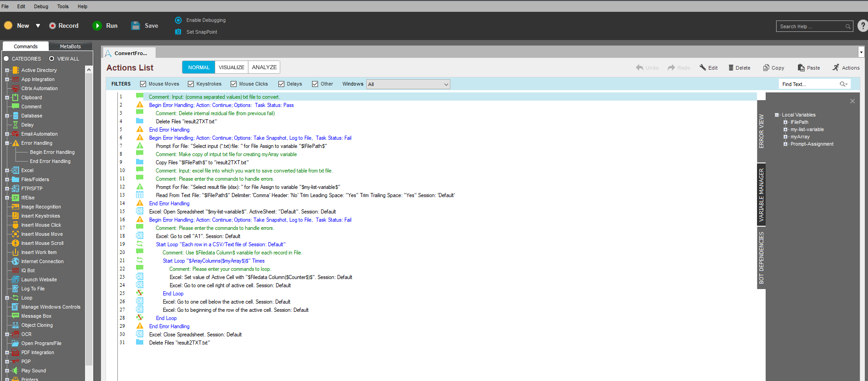Click the Copy icon in Actions toolbar
The image size is (868, 381).
click(x=766, y=68)
